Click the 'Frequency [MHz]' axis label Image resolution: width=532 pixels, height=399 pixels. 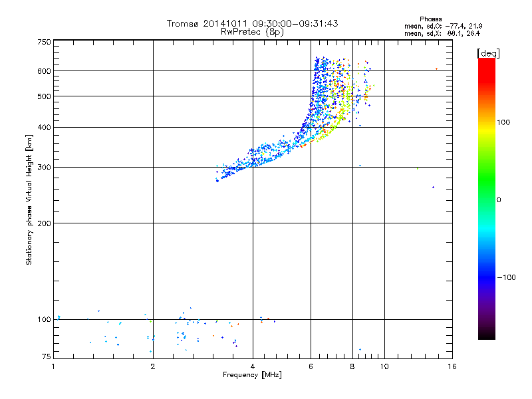click(x=252, y=375)
